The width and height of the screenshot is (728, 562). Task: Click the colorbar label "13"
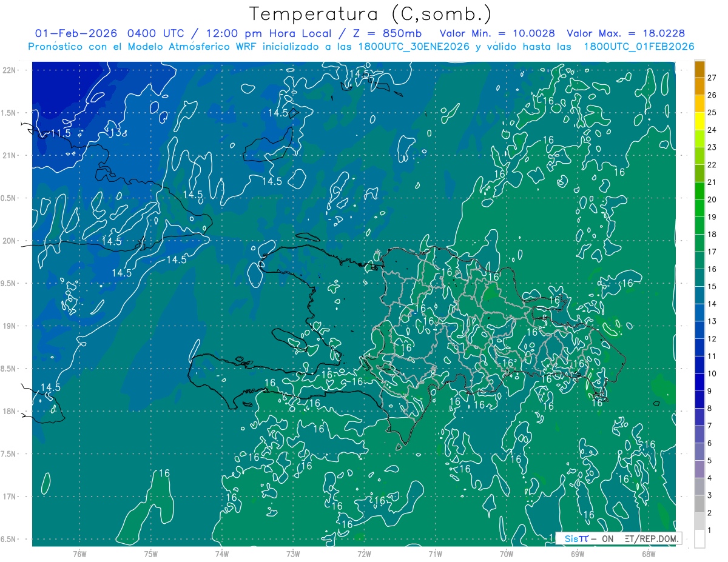(712, 321)
